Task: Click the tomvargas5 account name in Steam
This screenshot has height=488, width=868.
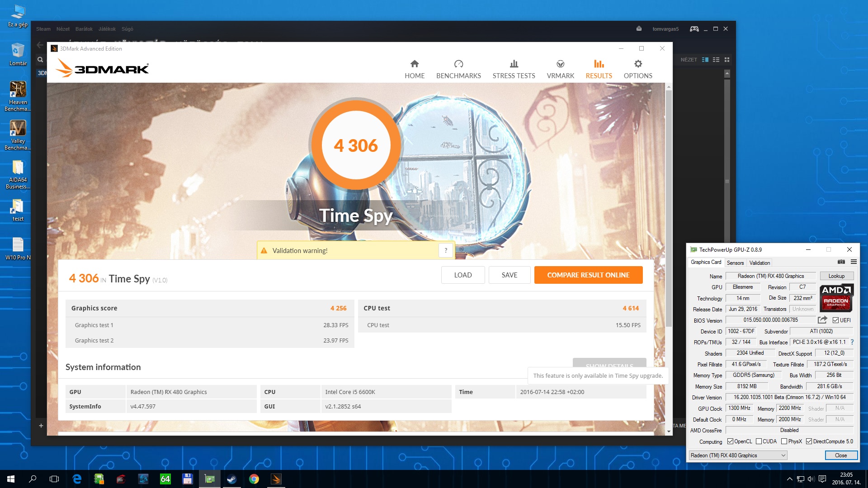Action: [x=665, y=29]
